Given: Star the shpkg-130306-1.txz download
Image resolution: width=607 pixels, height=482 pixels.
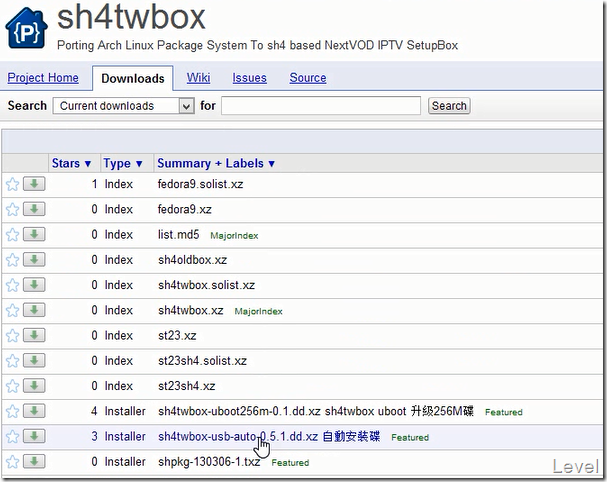Looking at the screenshot, I should pyautogui.click(x=12, y=462).
